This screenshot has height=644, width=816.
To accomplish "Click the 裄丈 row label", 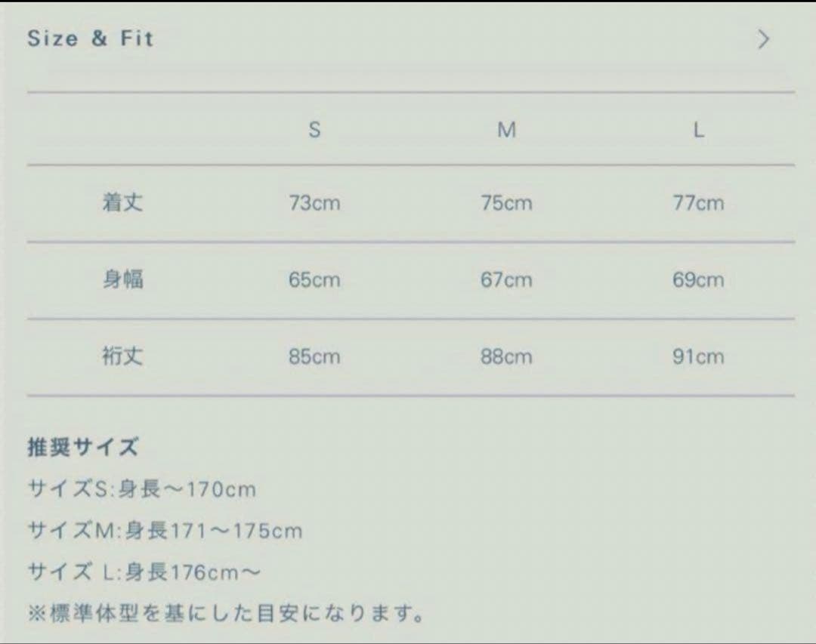I will 122,356.
